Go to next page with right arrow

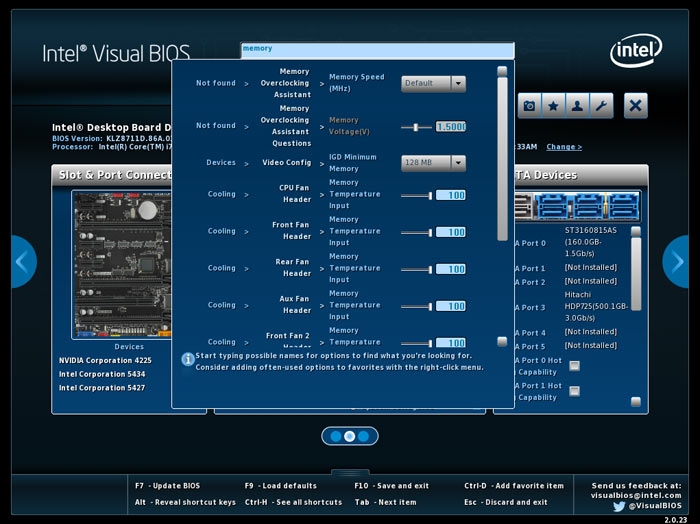click(676, 262)
